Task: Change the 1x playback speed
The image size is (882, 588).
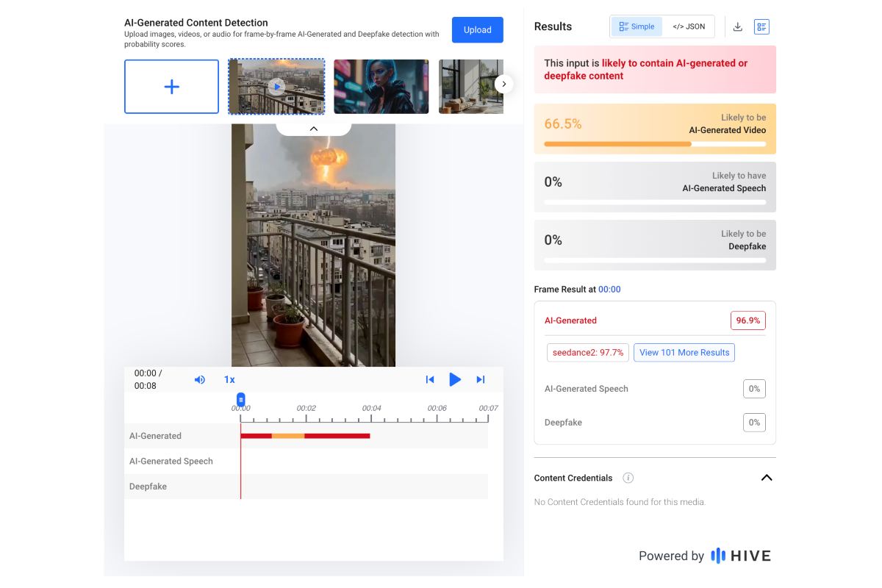Action: coord(229,380)
